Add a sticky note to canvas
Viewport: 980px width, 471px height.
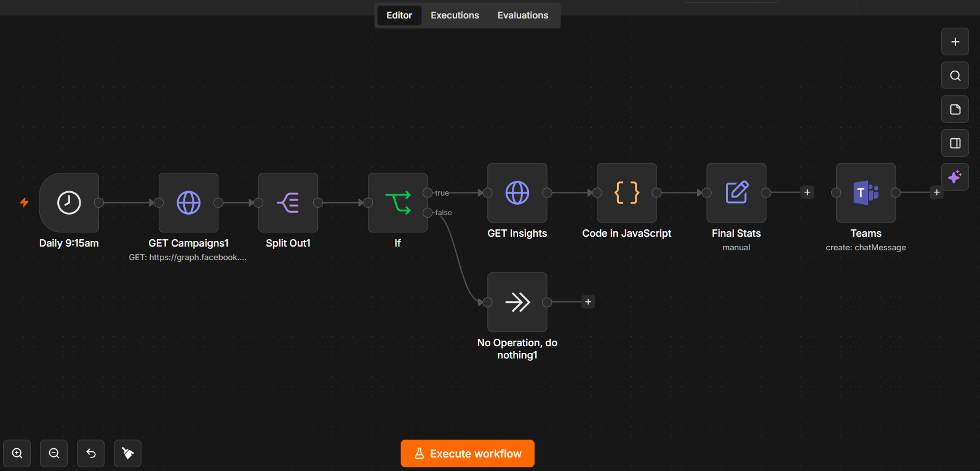955,109
